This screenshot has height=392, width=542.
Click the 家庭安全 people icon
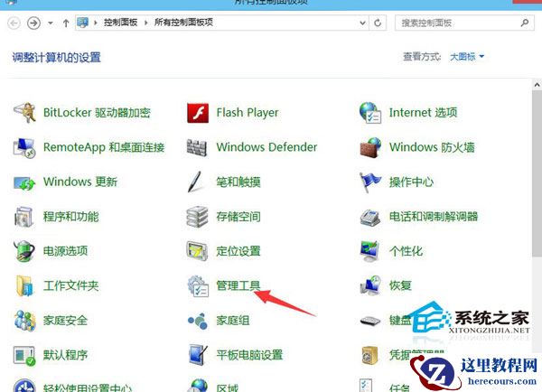coord(24,321)
